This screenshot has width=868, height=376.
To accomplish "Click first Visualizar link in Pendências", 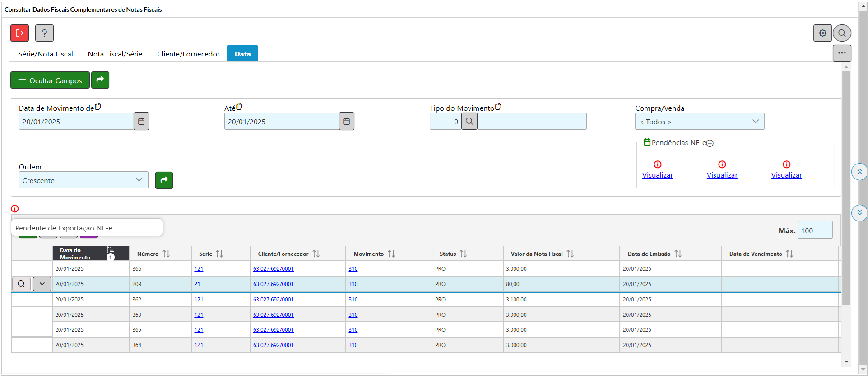I will coord(657,175).
